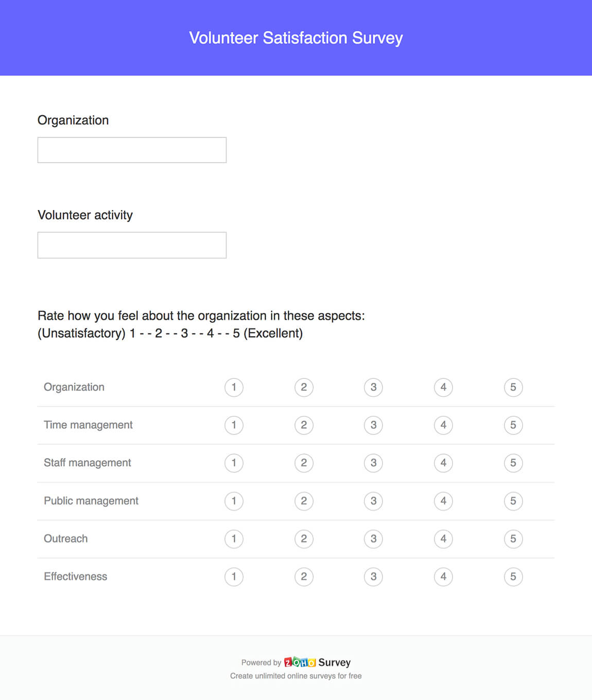This screenshot has width=592, height=700.
Task: Open 'Create unlimited online surveys for free' link
Action: (x=296, y=676)
